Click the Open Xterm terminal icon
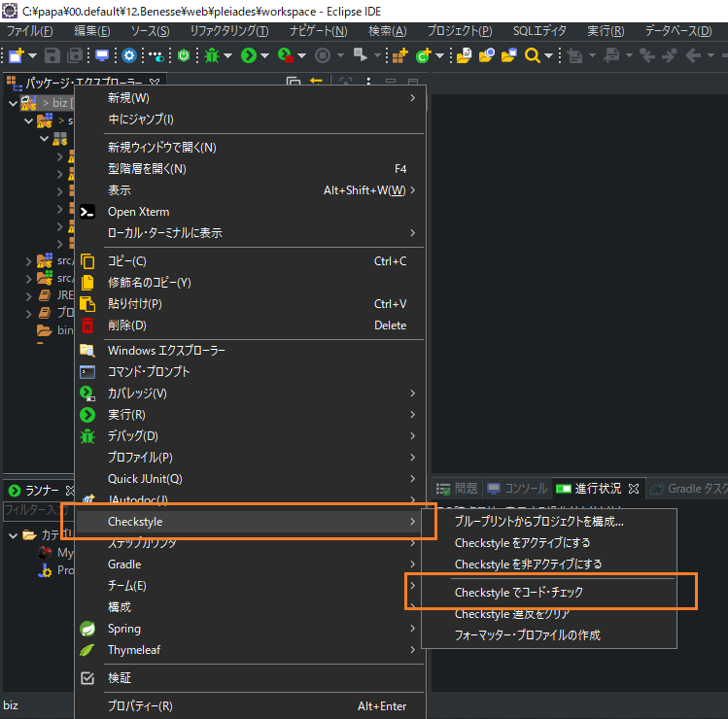The height and width of the screenshot is (719, 728). (87, 212)
